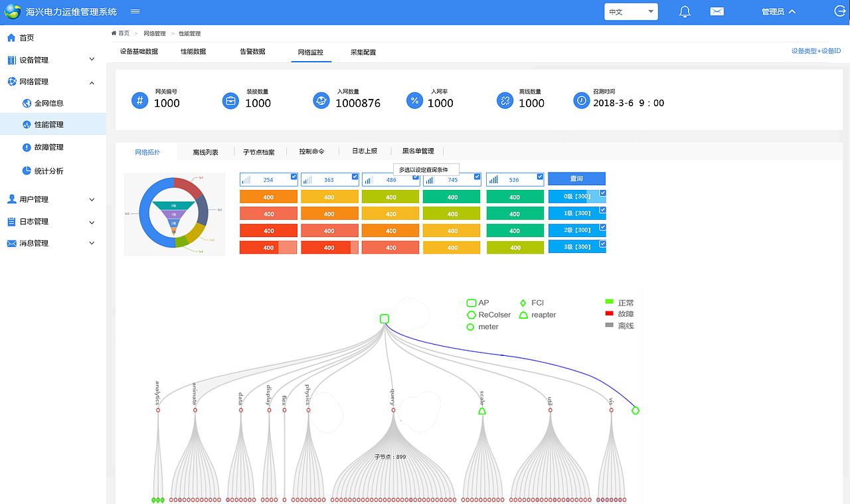This screenshot has height=504, width=850.
Task: Toggle checkbox on the 745 signal box
Action: pyautogui.click(x=477, y=177)
